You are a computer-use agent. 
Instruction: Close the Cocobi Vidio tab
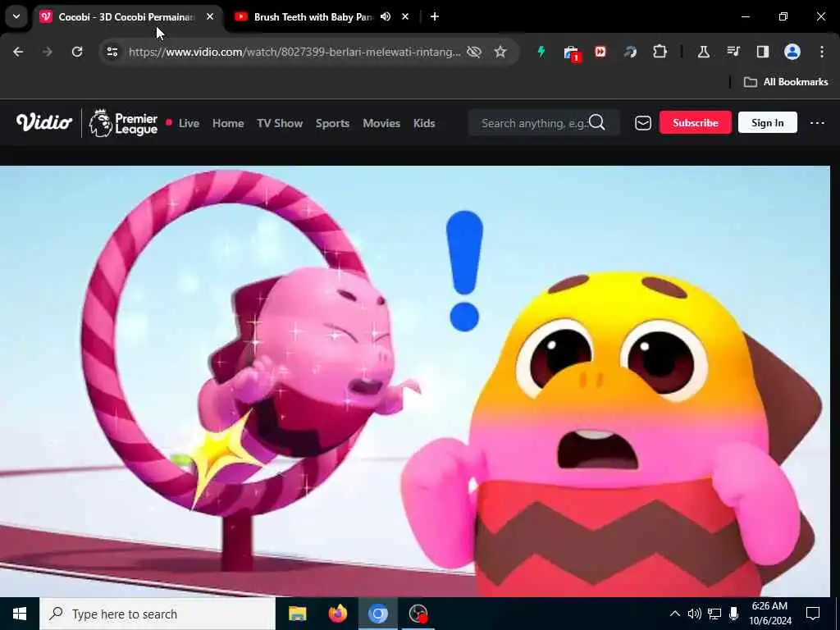[210, 17]
